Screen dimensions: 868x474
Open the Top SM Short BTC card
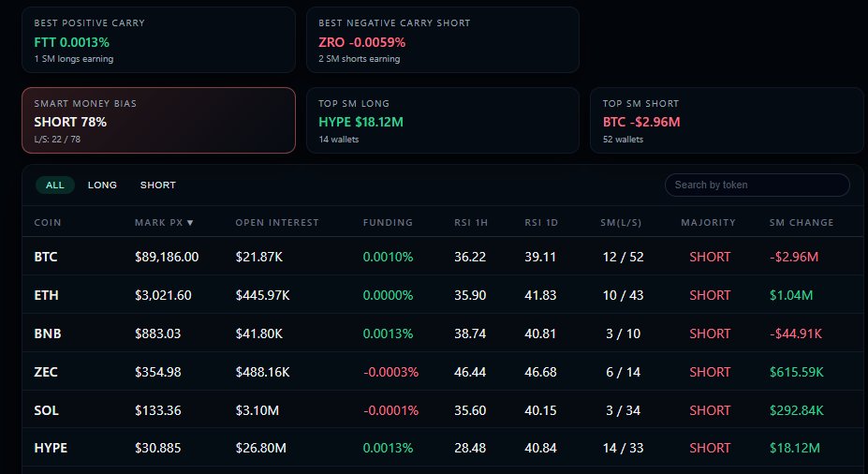tap(726, 120)
